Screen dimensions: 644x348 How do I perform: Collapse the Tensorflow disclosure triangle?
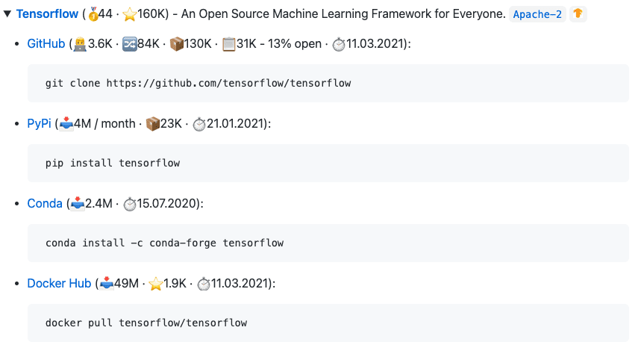7,14
